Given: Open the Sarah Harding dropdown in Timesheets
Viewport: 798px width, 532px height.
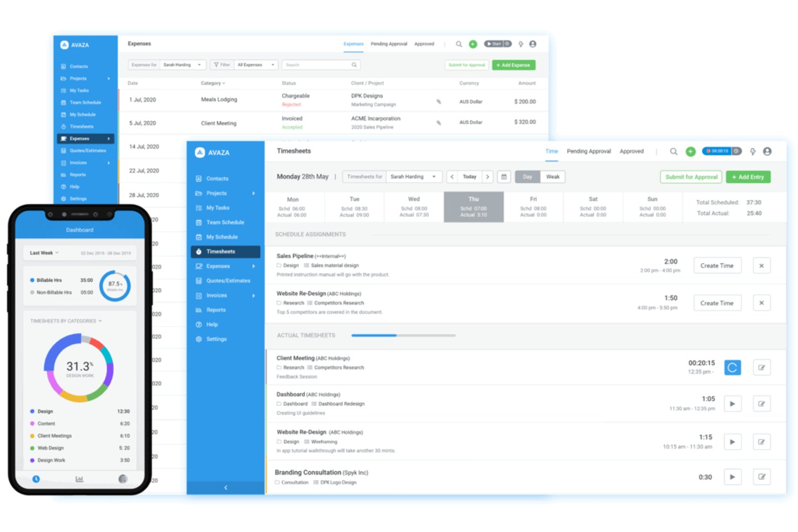Looking at the screenshot, I should [414, 177].
